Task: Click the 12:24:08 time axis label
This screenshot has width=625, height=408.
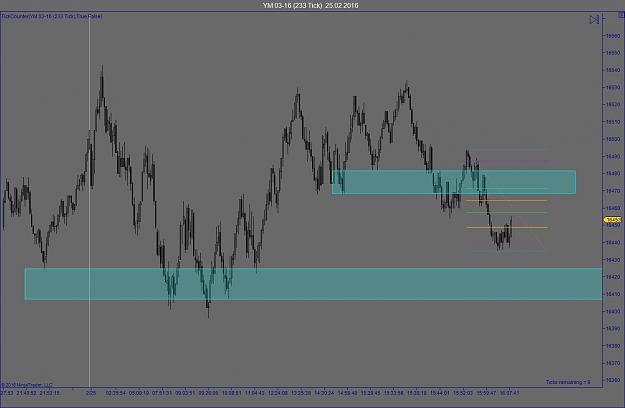Action: 277,393
